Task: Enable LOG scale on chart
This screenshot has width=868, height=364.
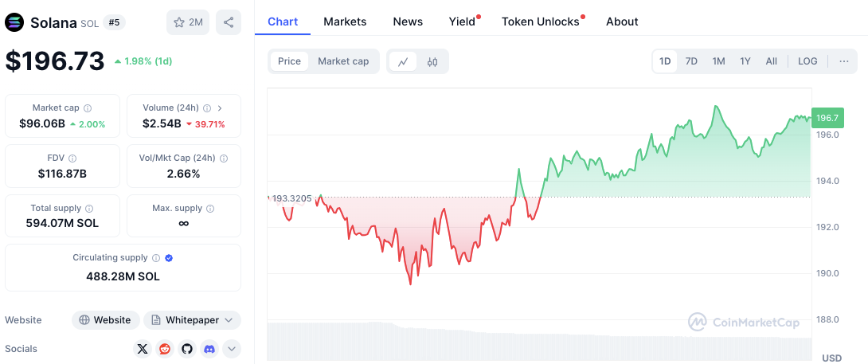Action: pyautogui.click(x=807, y=61)
